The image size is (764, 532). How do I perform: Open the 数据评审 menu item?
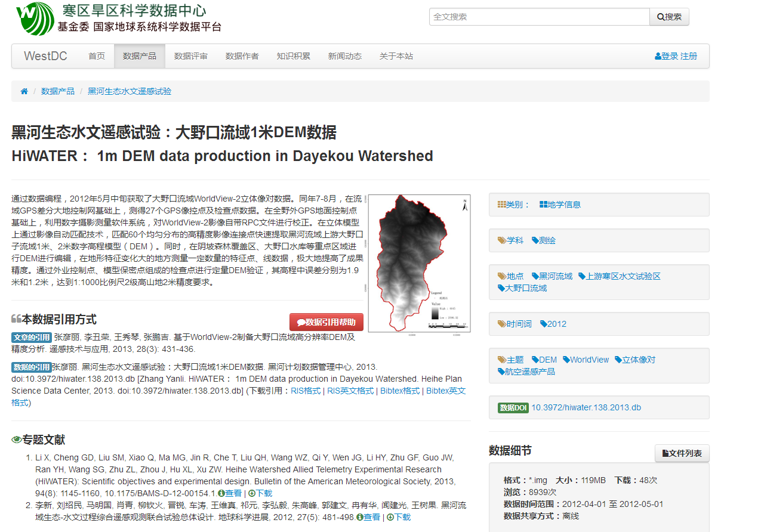click(191, 56)
